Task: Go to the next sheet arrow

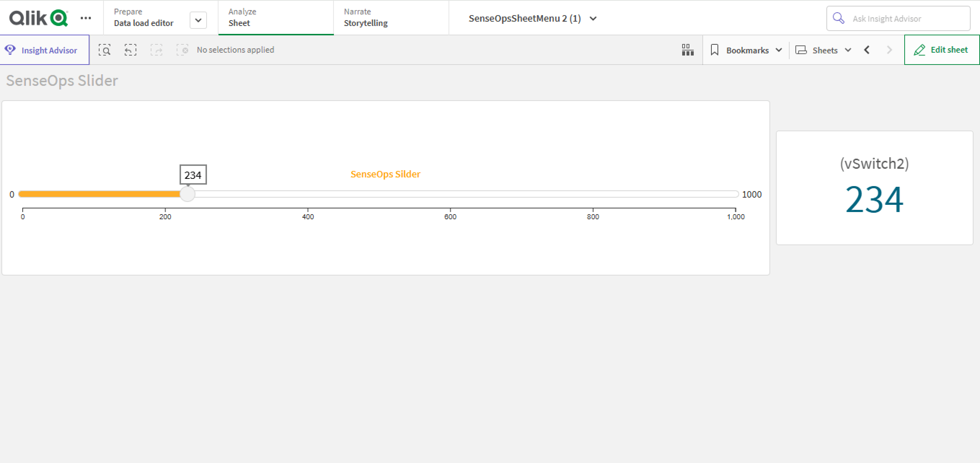Action: [x=889, y=50]
